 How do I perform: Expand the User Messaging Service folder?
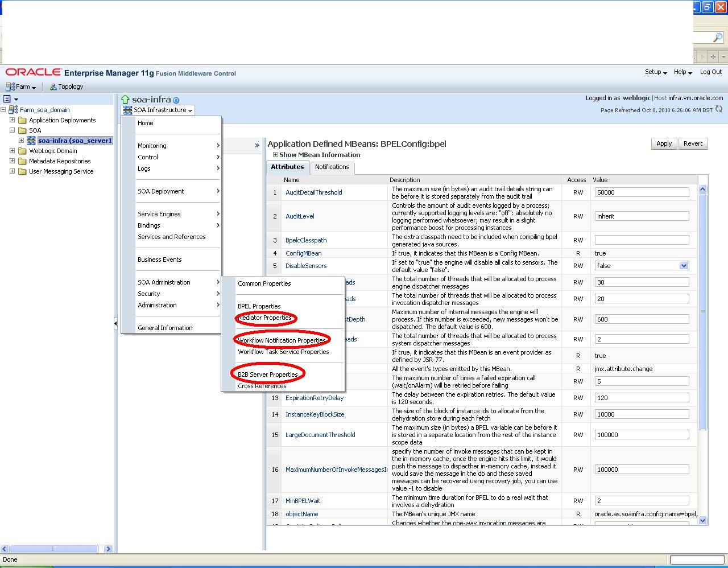tap(13, 171)
